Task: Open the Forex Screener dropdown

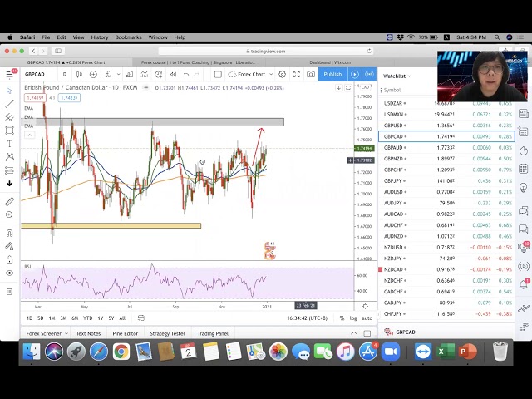Action: (46, 333)
